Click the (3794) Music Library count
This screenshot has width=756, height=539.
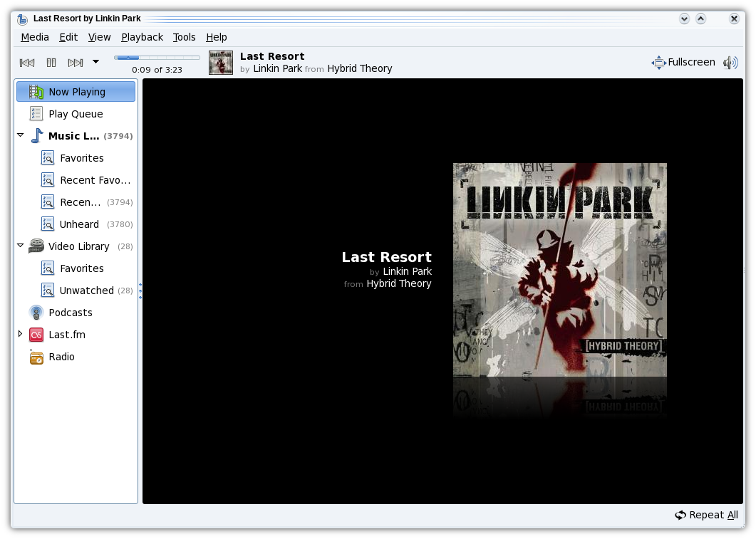click(118, 136)
